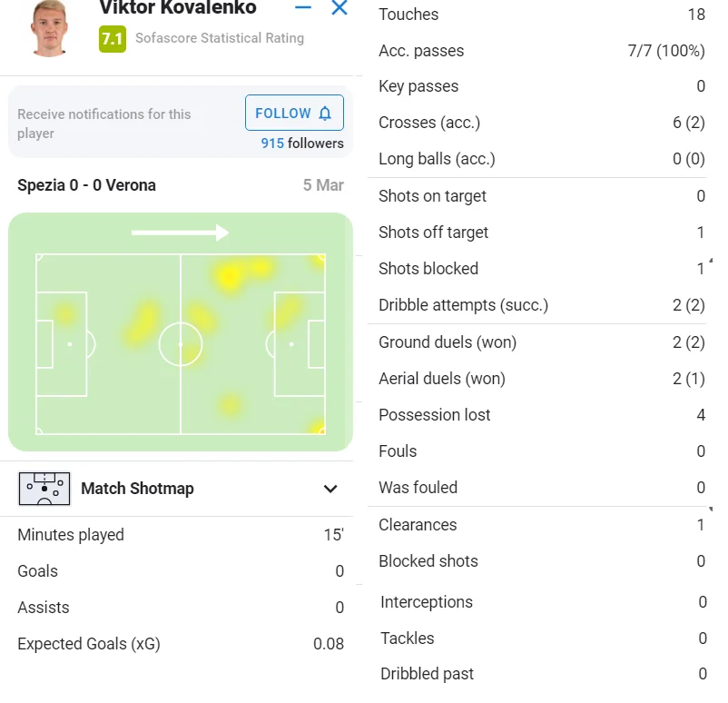Viewport: 728px width, 703px height.
Task: Close the player statistics panel
Action: click(339, 8)
